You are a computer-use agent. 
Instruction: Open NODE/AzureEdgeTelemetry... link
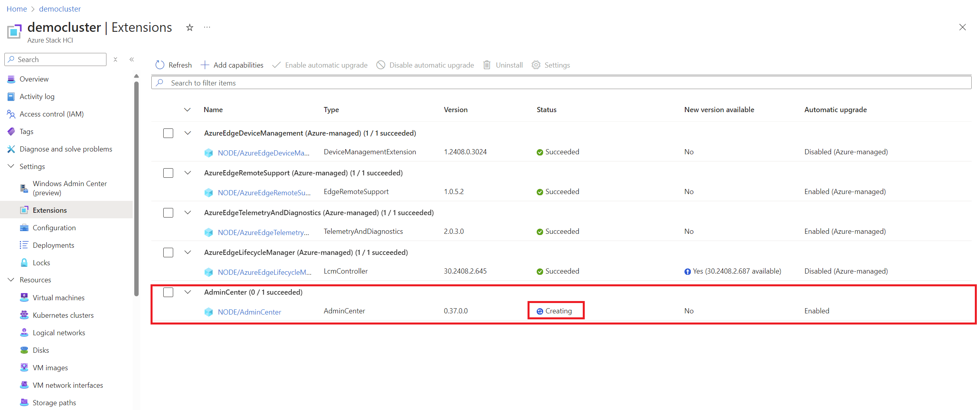tap(263, 232)
